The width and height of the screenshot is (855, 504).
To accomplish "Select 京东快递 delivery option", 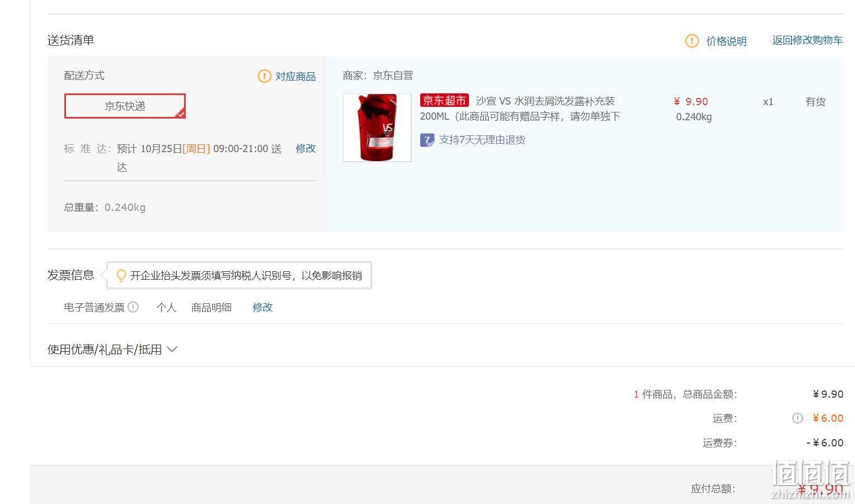I will coord(125,106).
